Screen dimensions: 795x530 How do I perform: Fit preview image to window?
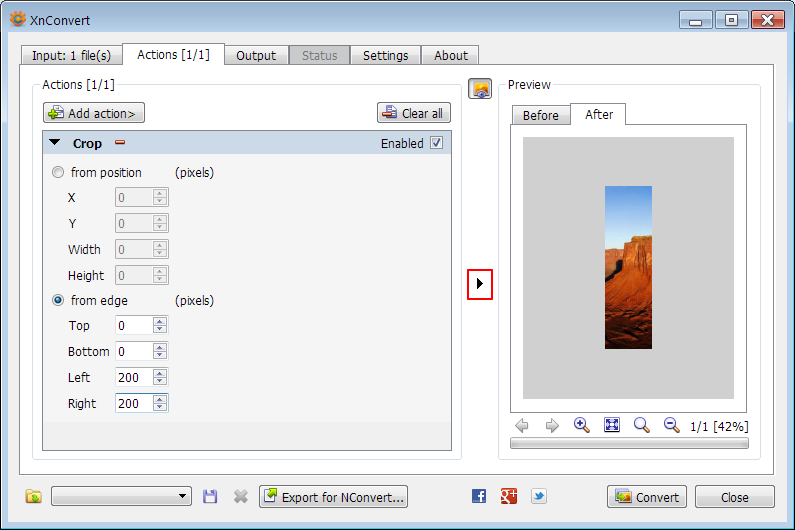(x=612, y=425)
